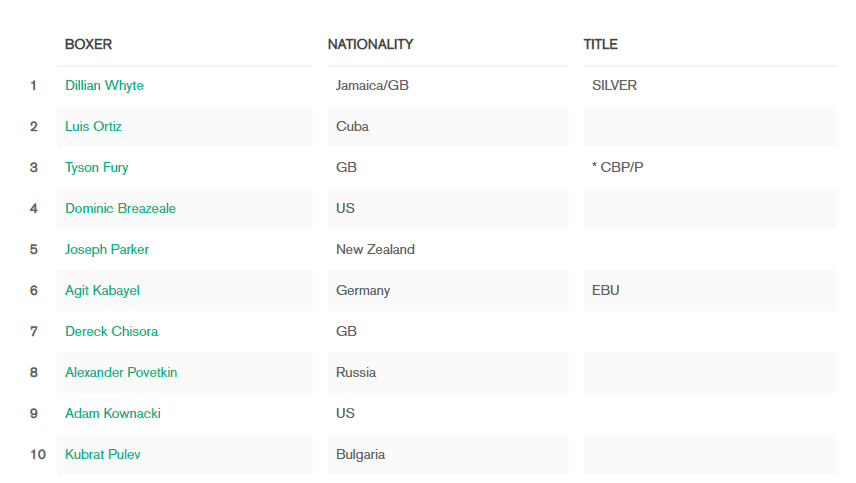The image size is (856, 483).
Task: Click Dereck Chisora link
Action: 111,331
